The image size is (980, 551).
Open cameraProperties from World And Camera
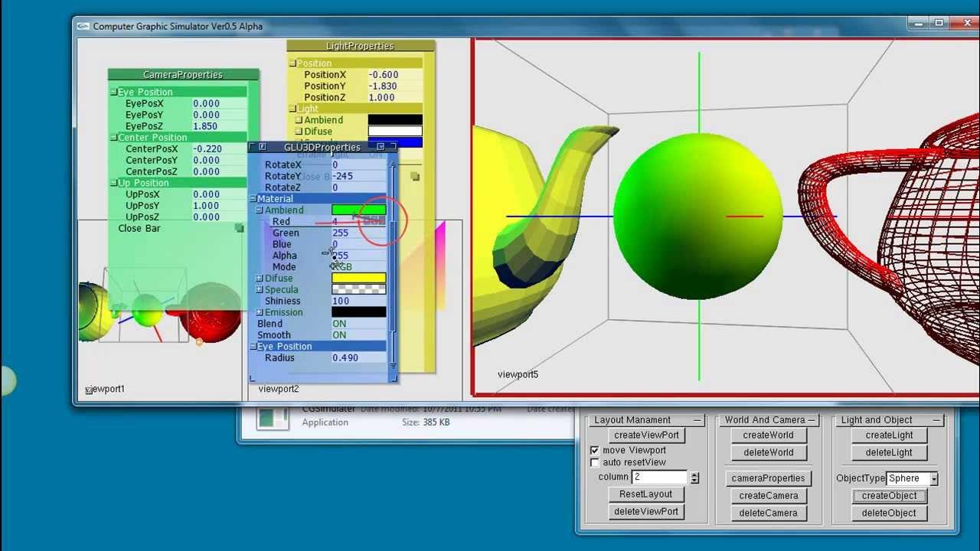[x=768, y=478]
